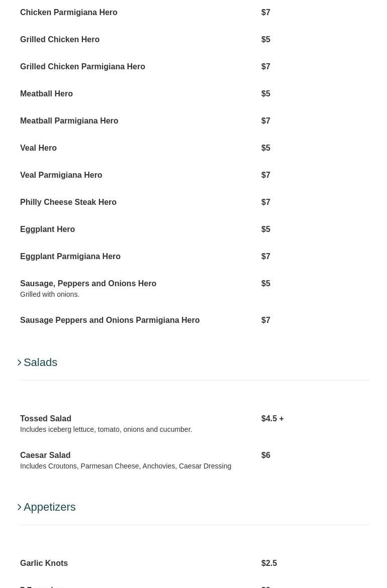The height and width of the screenshot is (588, 387).
Task: Choose the Grilled Chicken Hero
Action: tap(60, 40)
